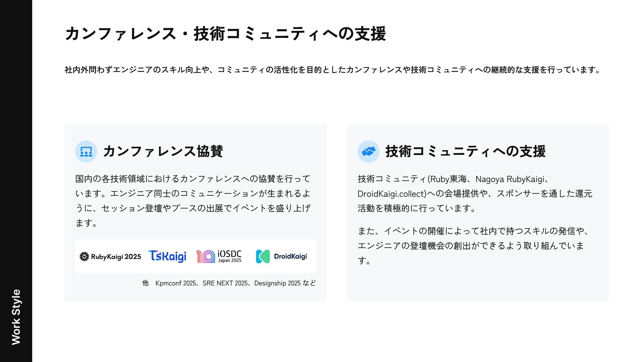Click the カンファレンス協賛 card heading

tap(163, 151)
